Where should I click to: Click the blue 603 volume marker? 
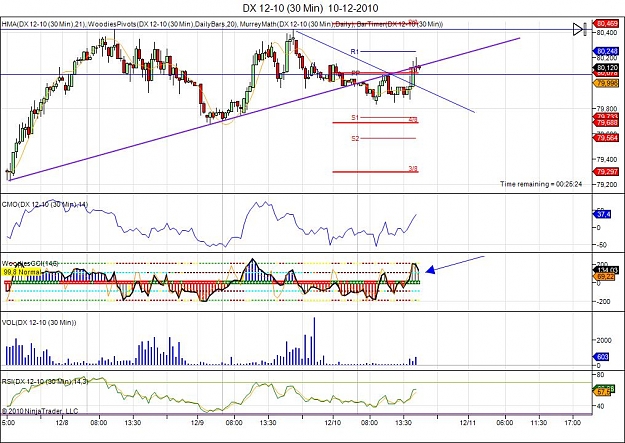point(602,356)
